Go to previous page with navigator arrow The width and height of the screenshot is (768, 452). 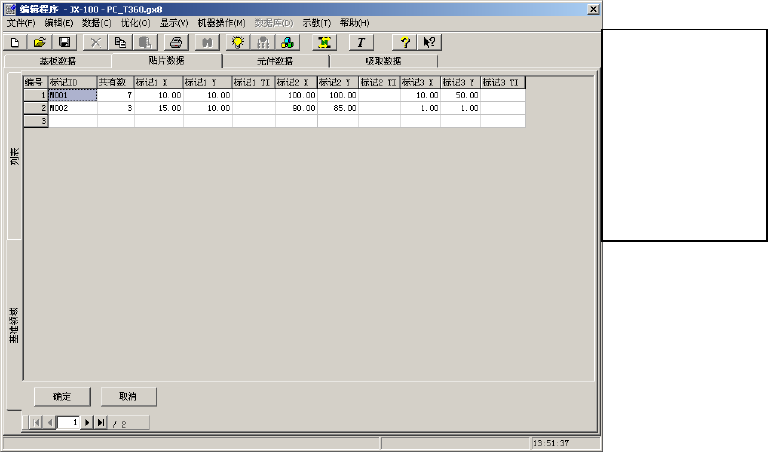[49, 423]
